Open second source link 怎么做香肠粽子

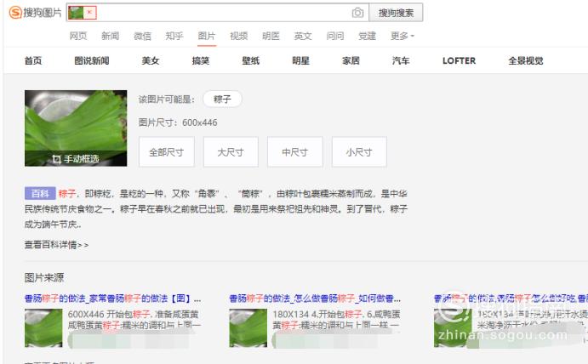coord(315,299)
